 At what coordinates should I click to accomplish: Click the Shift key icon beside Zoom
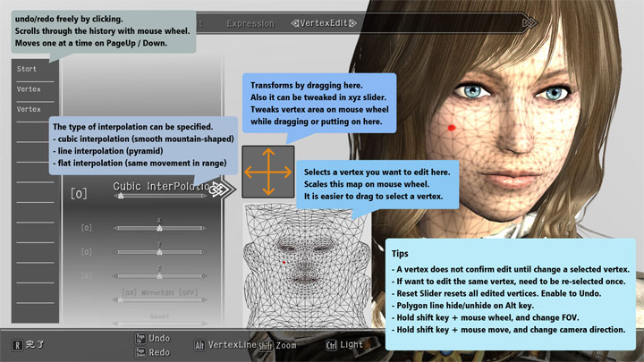266,346
